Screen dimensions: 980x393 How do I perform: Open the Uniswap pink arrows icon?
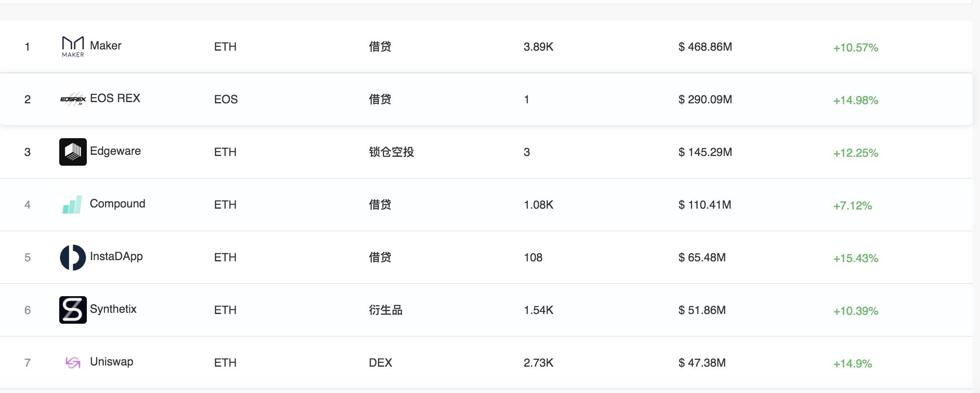tap(73, 362)
